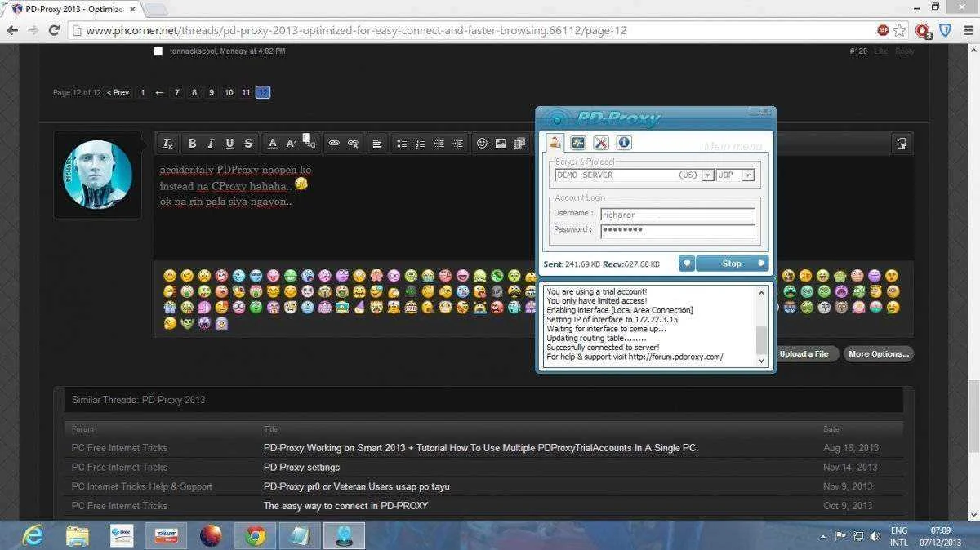This screenshot has width=980, height=550.
Task: Click the volume icon in system tray
Action: click(x=875, y=536)
